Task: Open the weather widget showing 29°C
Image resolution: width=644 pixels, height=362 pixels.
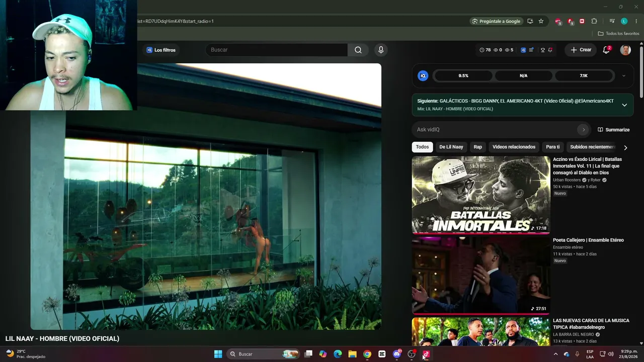Action: coord(25,354)
